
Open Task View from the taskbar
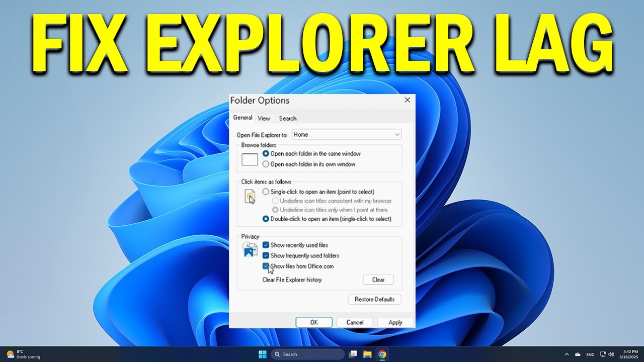click(x=353, y=354)
